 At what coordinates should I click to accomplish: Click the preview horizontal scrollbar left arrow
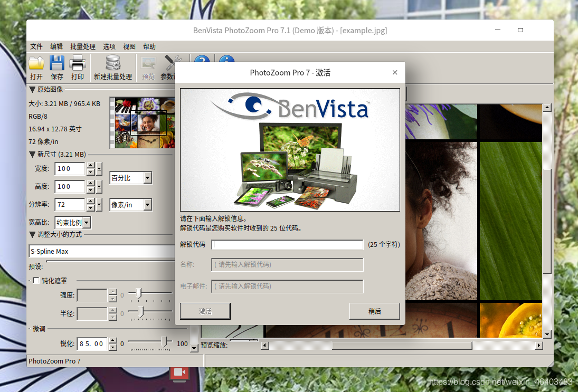(x=264, y=345)
